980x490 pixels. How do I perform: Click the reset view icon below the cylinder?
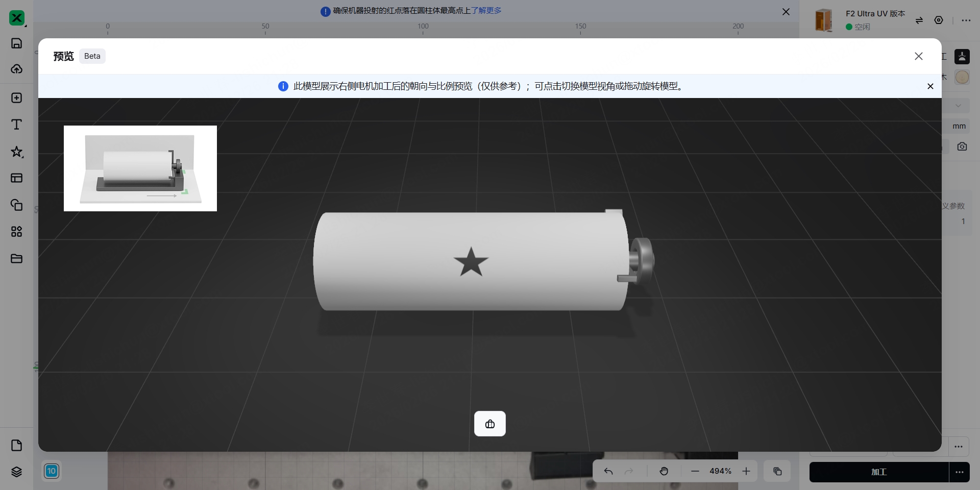click(489, 424)
